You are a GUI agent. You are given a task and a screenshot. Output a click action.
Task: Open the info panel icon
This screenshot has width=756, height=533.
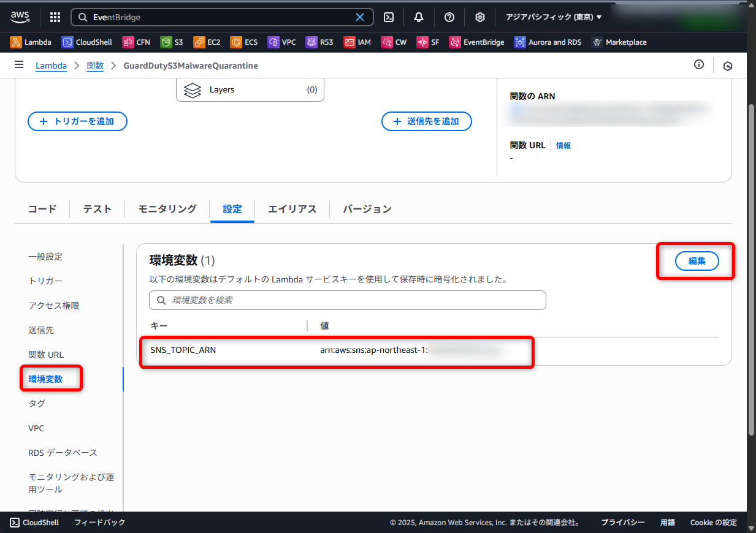(x=699, y=65)
